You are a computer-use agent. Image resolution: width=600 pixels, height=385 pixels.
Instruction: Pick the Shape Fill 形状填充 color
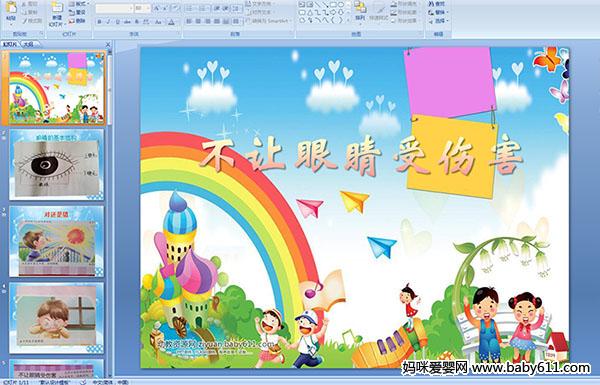click(x=404, y=4)
